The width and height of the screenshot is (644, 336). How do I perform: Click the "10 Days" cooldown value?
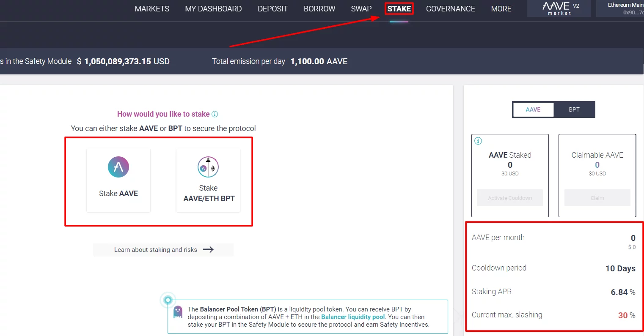click(x=620, y=268)
